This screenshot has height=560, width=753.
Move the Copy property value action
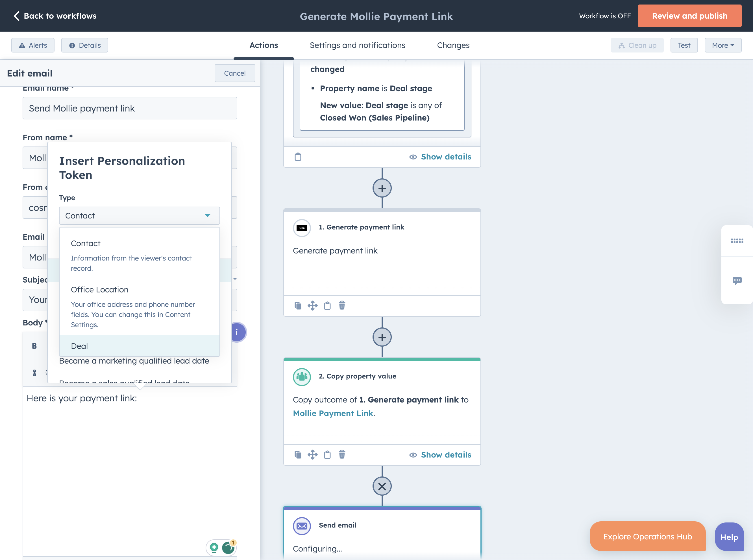[312, 454]
